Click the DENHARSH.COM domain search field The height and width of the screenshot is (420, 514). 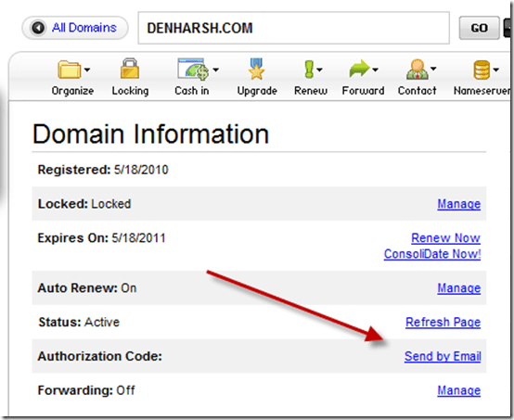click(x=294, y=28)
